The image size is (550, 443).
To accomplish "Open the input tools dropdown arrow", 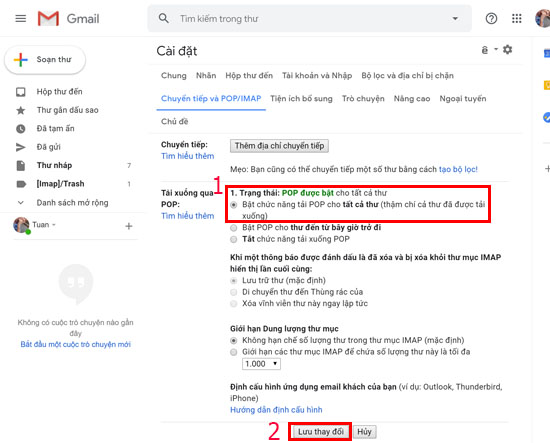I will pos(496,49).
